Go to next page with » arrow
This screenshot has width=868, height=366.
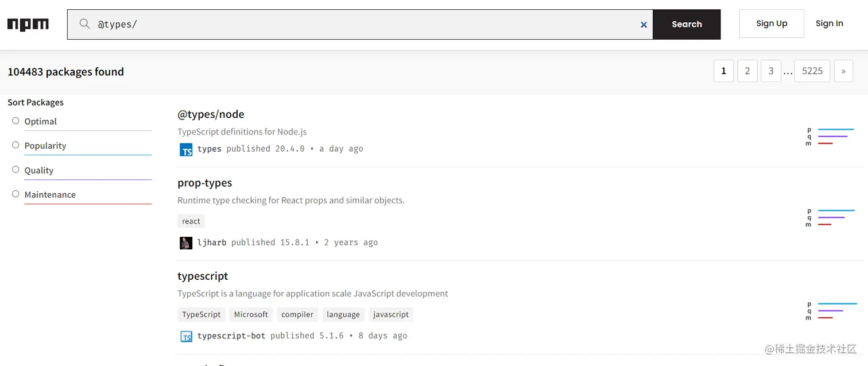tap(843, 71)
